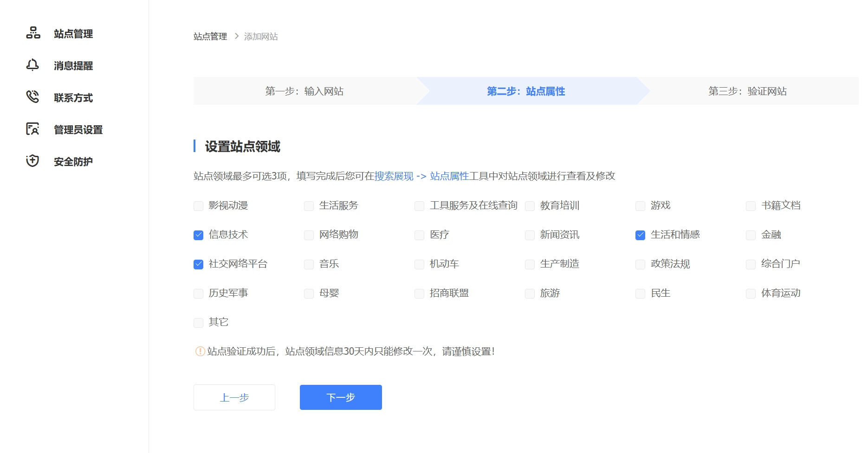
Task: Go to 站点管理 breadcrumb link
Action: (210, 36)
